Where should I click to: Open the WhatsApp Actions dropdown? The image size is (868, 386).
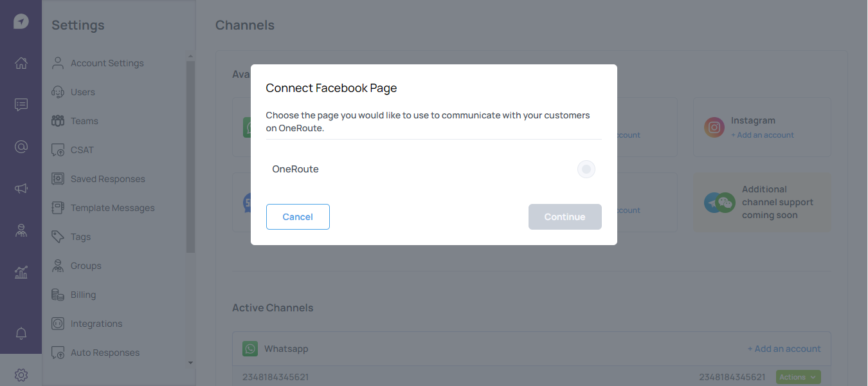coord(798,377)
